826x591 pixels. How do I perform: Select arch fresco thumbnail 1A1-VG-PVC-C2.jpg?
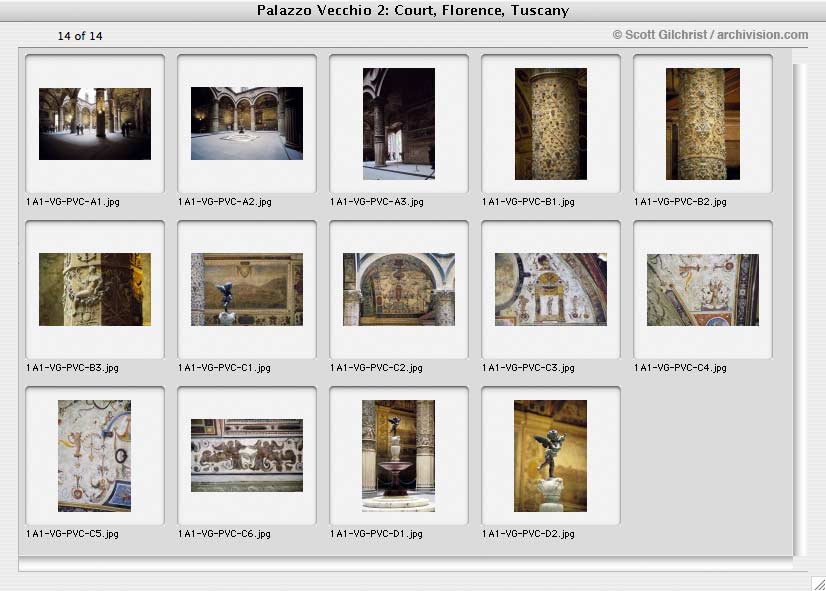[x=399, y=289]
